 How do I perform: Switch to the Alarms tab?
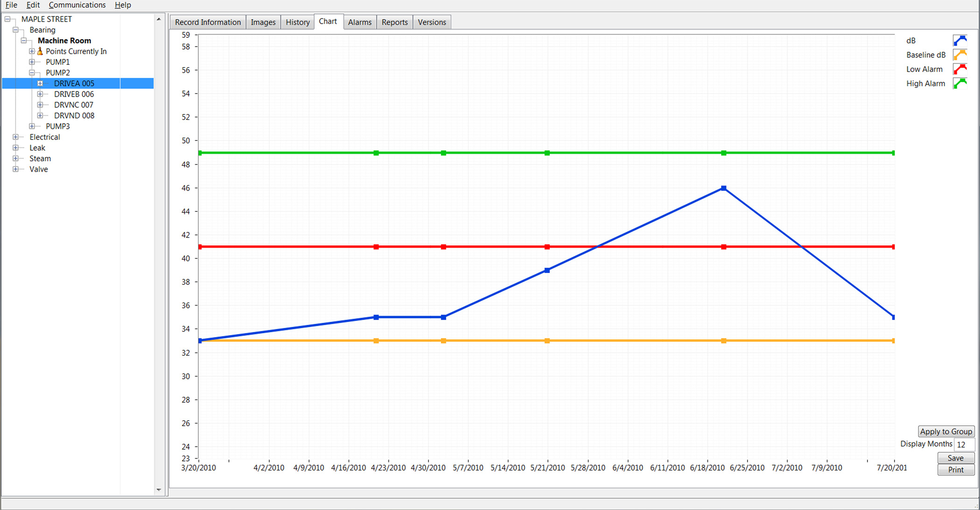[x=359, y=22]
